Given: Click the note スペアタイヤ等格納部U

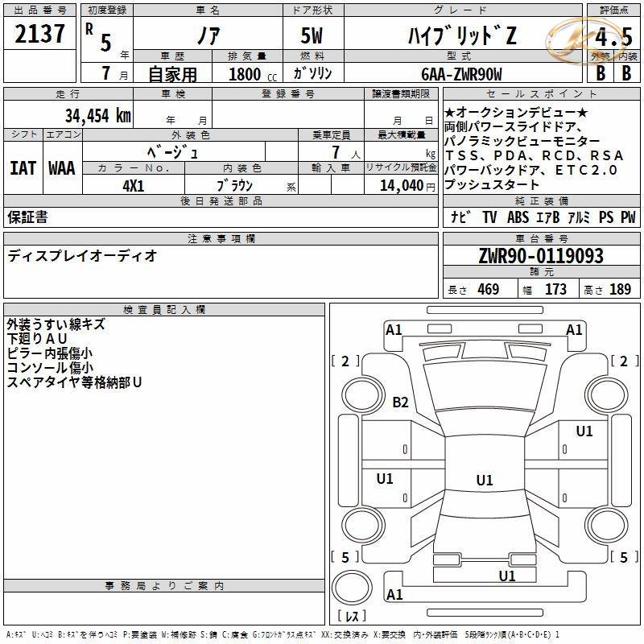Looking at the screenshot, I should point(74,382).
